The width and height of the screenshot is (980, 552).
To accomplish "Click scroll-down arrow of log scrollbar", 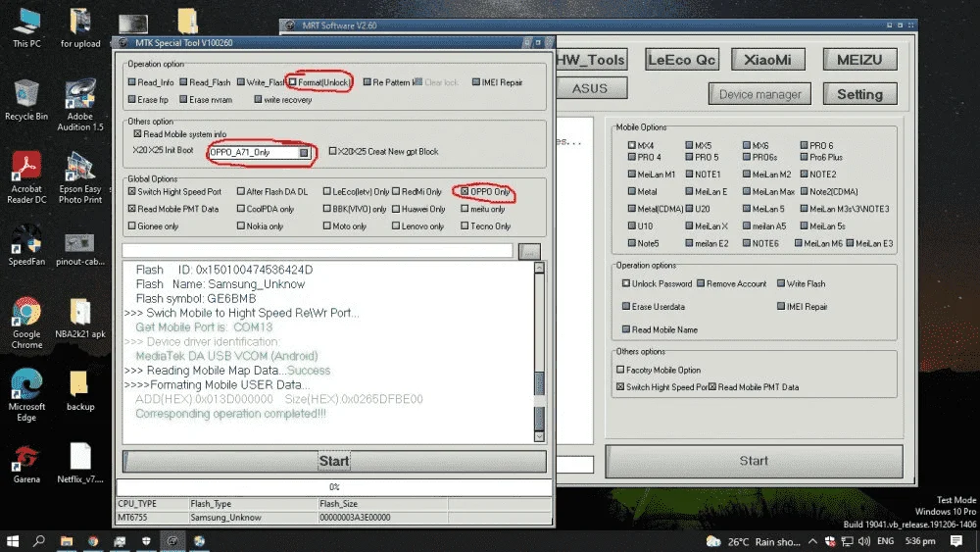I will (539, 436).
